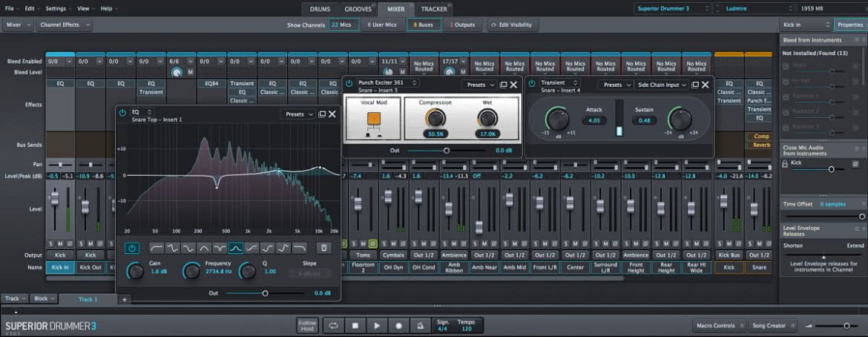Click the Vocal Mod orange pad icon
The height and width of the screenshot is (337, 868).
(x=373, y=117)
